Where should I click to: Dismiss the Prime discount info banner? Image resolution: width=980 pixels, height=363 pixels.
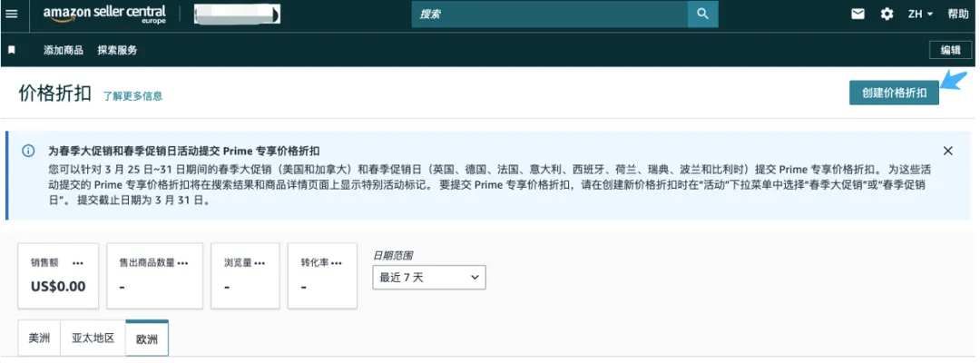947,151
